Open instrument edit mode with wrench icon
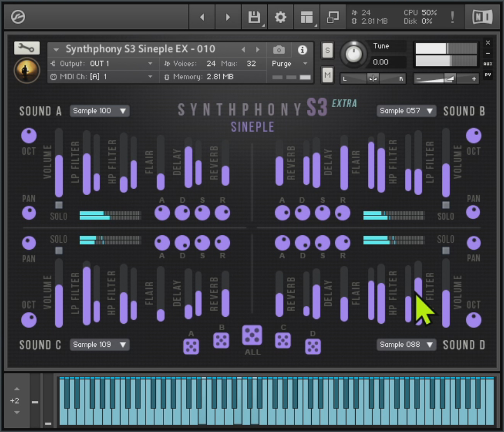The image size is (504, 432). tap(27, 48)
